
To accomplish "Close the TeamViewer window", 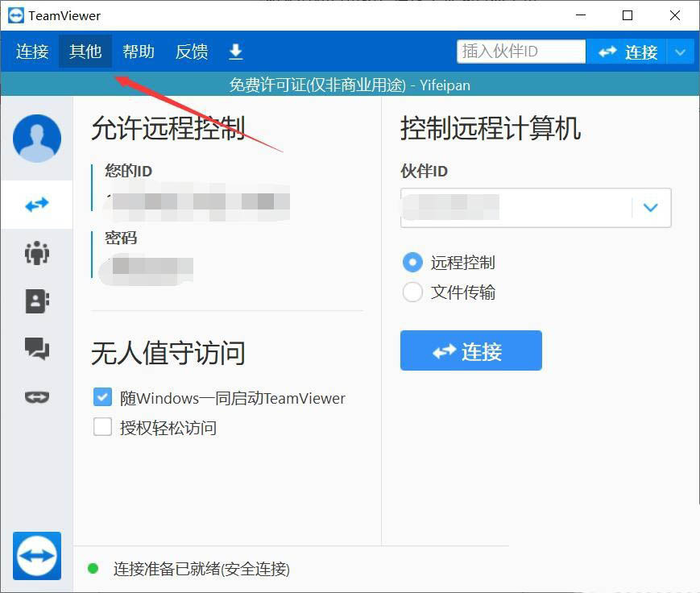I will click(x=675, y=15).
